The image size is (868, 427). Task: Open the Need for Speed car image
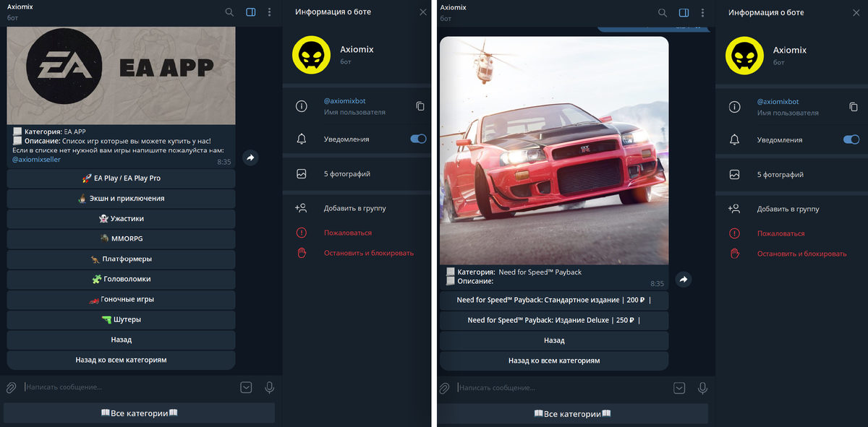coord(554,150)
